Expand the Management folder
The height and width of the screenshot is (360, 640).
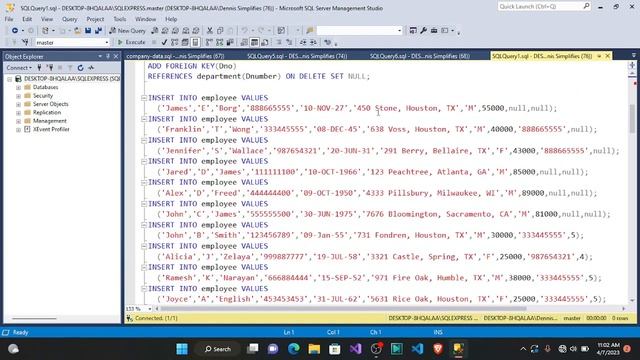(18, 121)
